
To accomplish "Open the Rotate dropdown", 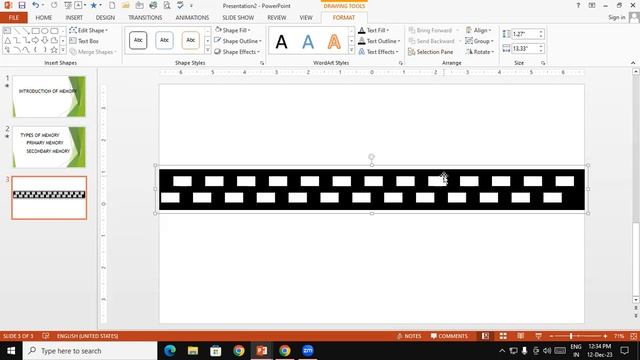I will (x=480, y=52).
